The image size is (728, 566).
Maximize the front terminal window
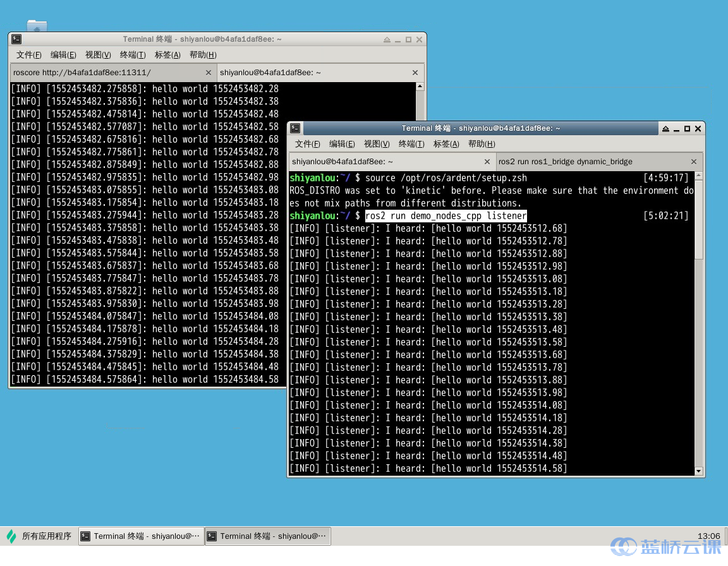coord(687,128)
